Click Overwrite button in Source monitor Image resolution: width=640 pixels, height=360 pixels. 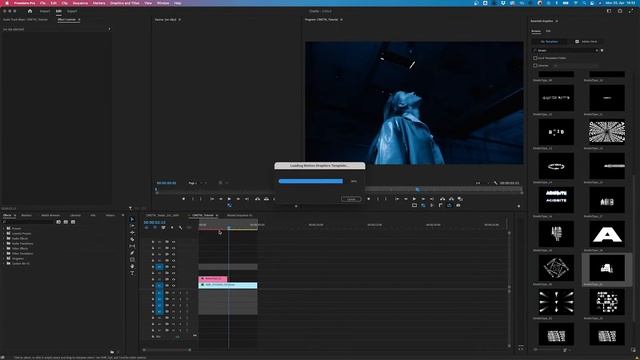point(267,199)
